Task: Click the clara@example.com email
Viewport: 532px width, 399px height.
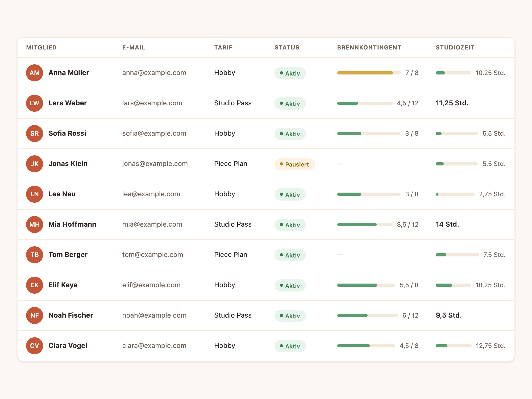Action: tap(154, 346)
